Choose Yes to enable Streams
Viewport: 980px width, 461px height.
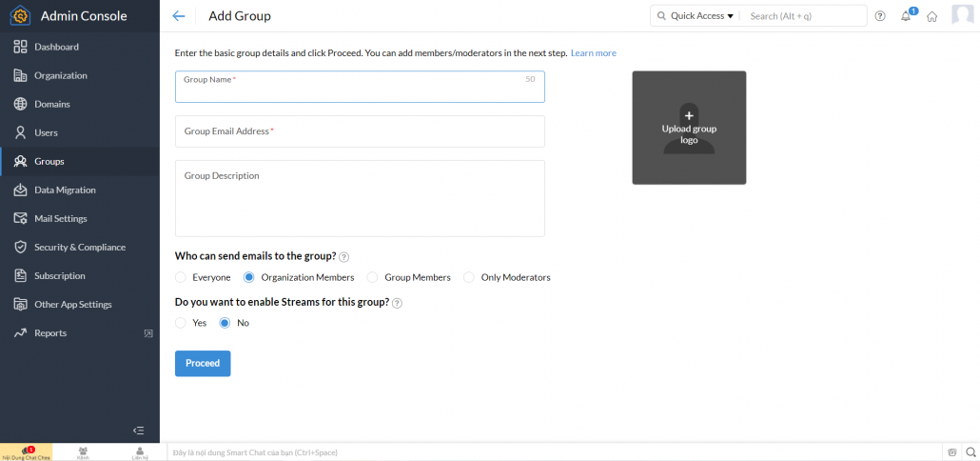point(181,323)
